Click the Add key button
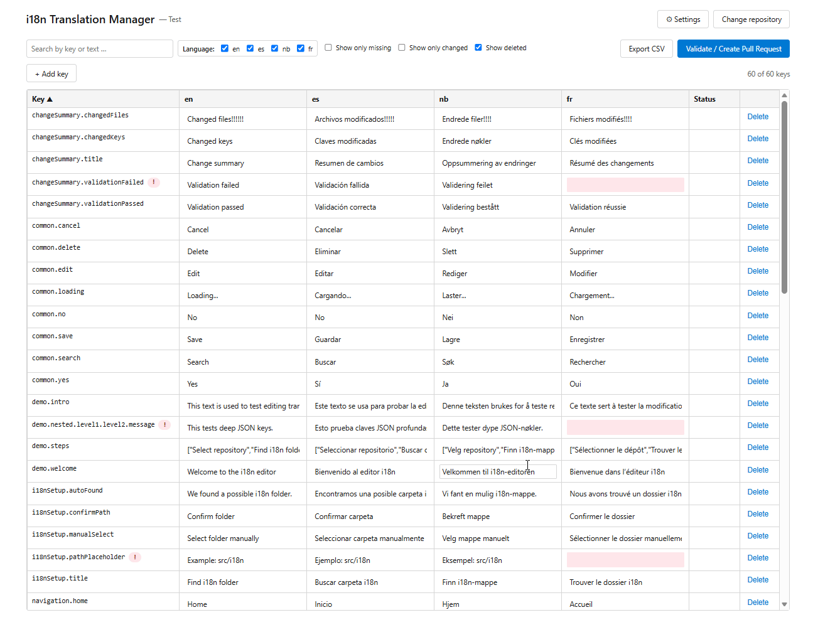Image resolution: width=840 pixels, height=637 pixels. point(51,74)
